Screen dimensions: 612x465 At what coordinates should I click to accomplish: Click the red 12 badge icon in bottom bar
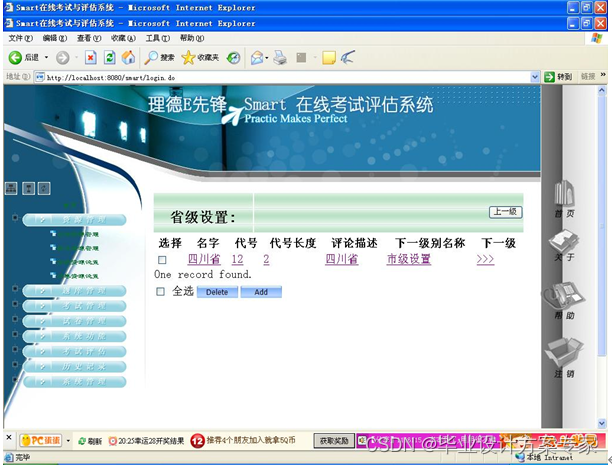point(197,441)
